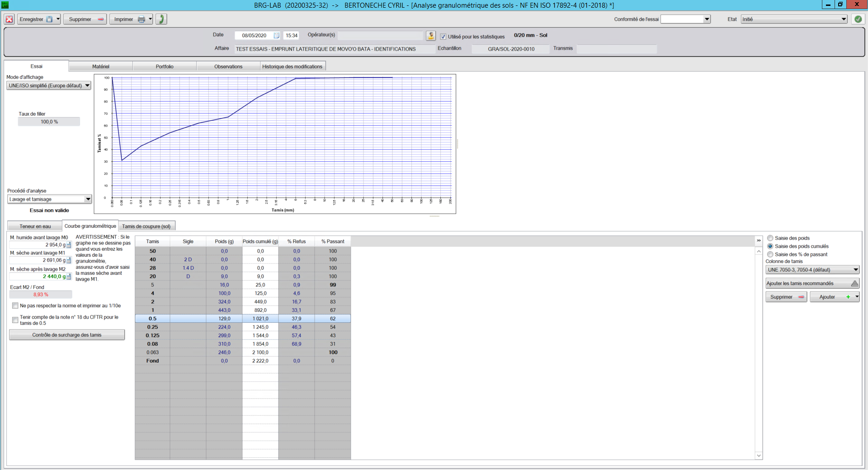The height and width of the screenshot is (470, 868).
Task: Open the 'Mode d'affichage' dropdown
Action: tap(49, 86)
